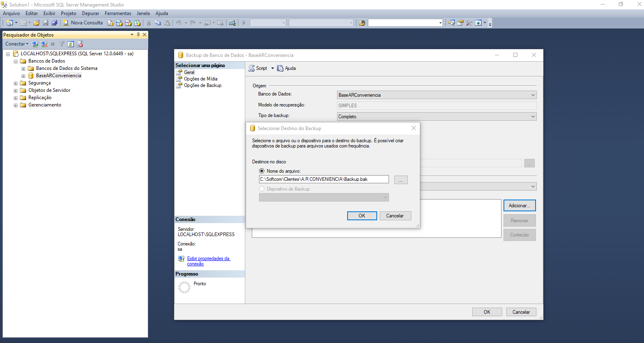Viewport: 644px width, 343px height.
Task: Click the file name path input field
Action: 324,179
